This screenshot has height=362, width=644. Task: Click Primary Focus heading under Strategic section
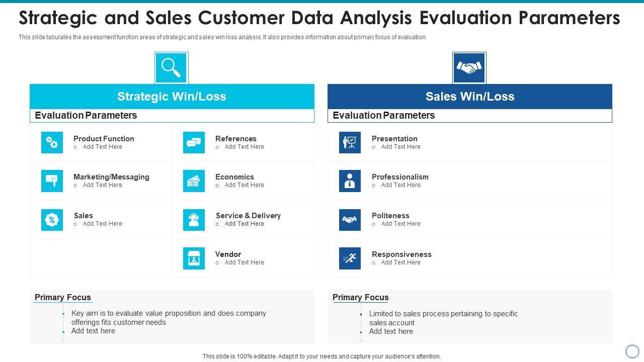point(63,297)
